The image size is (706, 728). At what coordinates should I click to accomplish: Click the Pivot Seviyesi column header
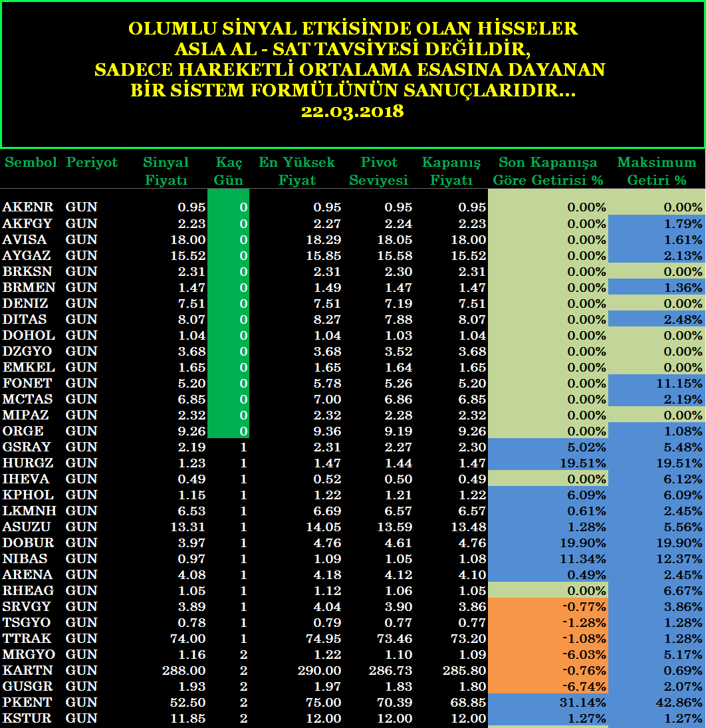pos(379,171)
